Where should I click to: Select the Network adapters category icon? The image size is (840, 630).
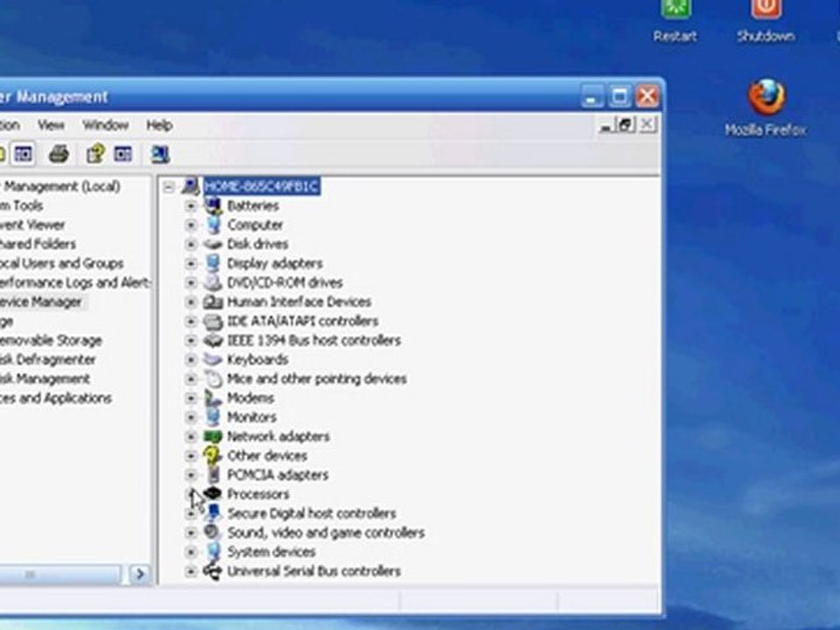click(212, 436)
